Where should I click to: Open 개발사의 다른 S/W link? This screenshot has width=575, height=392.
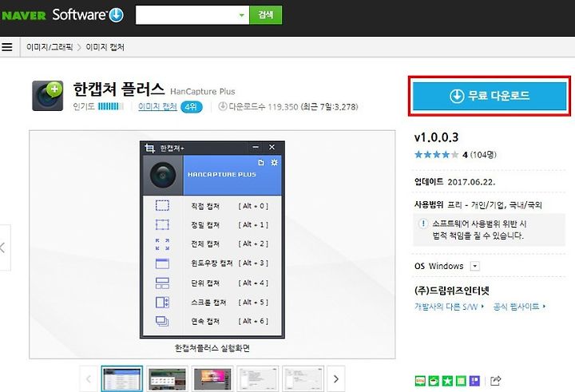[449, 307]
